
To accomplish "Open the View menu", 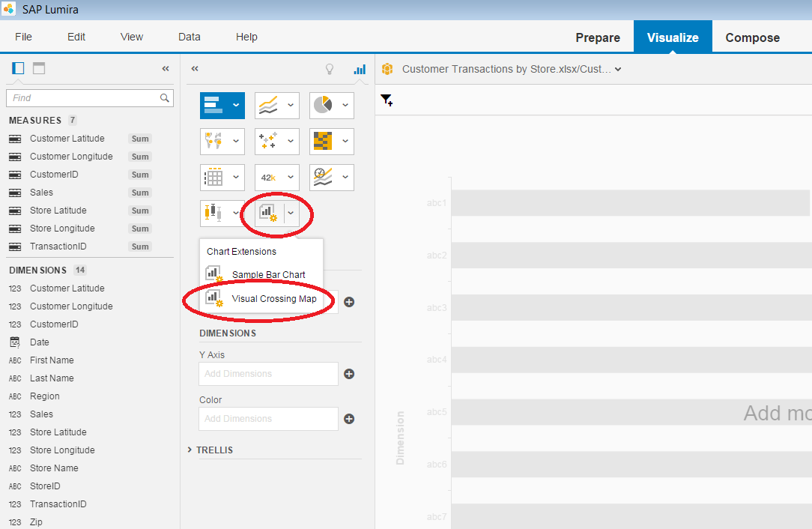I will (x=132, y=37).
